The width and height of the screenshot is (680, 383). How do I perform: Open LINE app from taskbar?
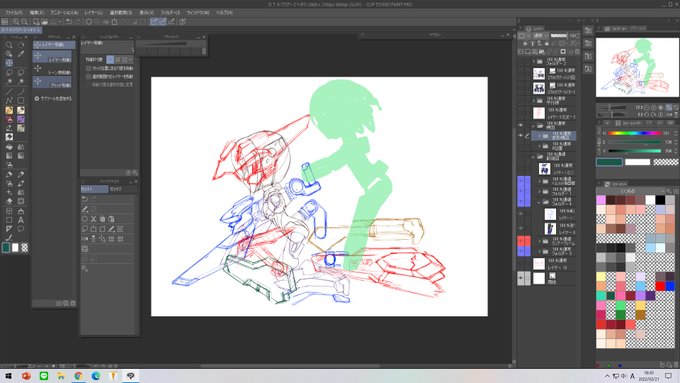pyautogui.click(x=44, y=376)
